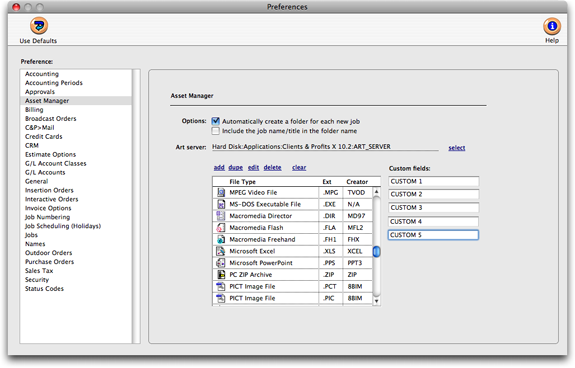Screen dimensions: 575x368
Task: Open Broadcast Orders preferences
Action: (x=76, y=119)
